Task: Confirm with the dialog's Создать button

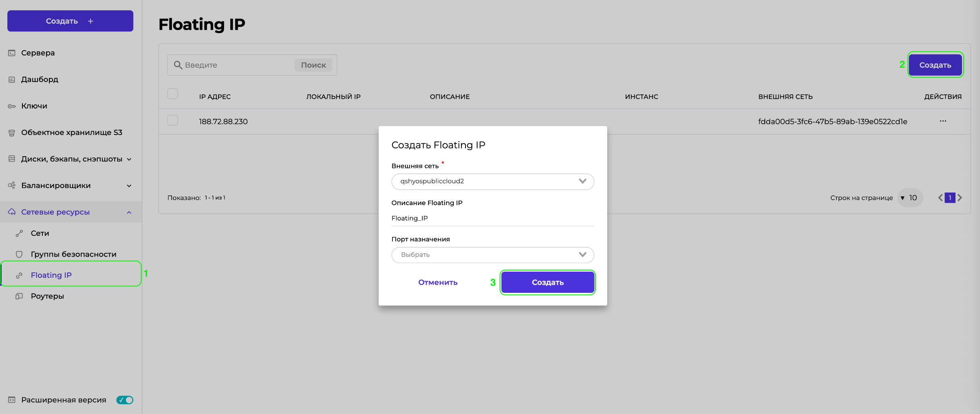Action: click(x=547, y=282)
